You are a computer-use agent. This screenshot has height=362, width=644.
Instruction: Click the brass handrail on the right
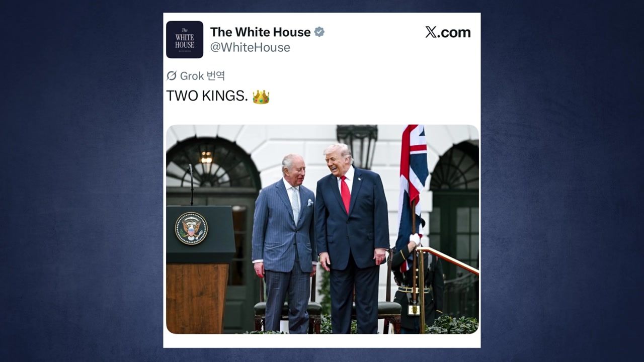click(447, 260)
